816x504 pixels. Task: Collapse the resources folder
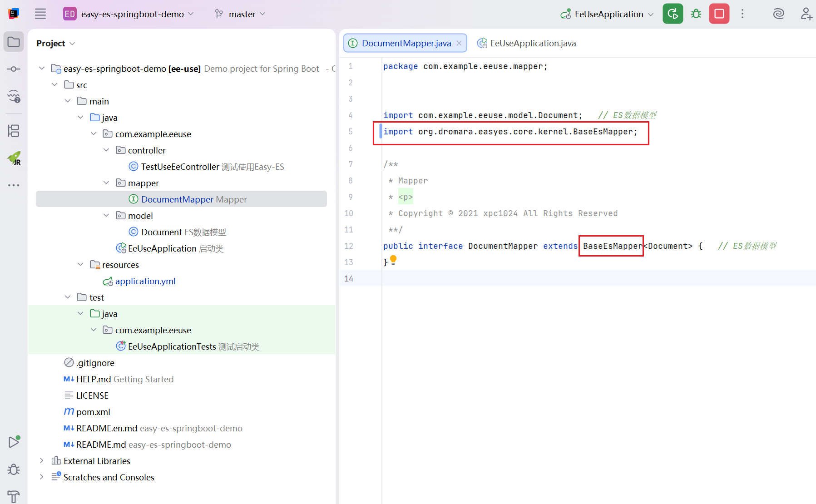80,265
